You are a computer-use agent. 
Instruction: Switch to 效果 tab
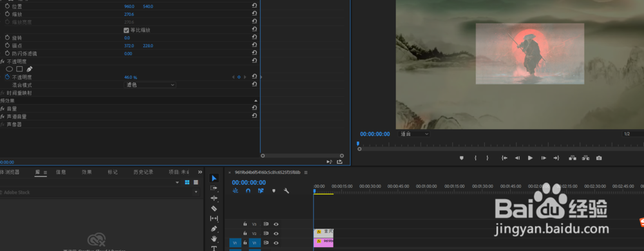[x=87, y=172]
